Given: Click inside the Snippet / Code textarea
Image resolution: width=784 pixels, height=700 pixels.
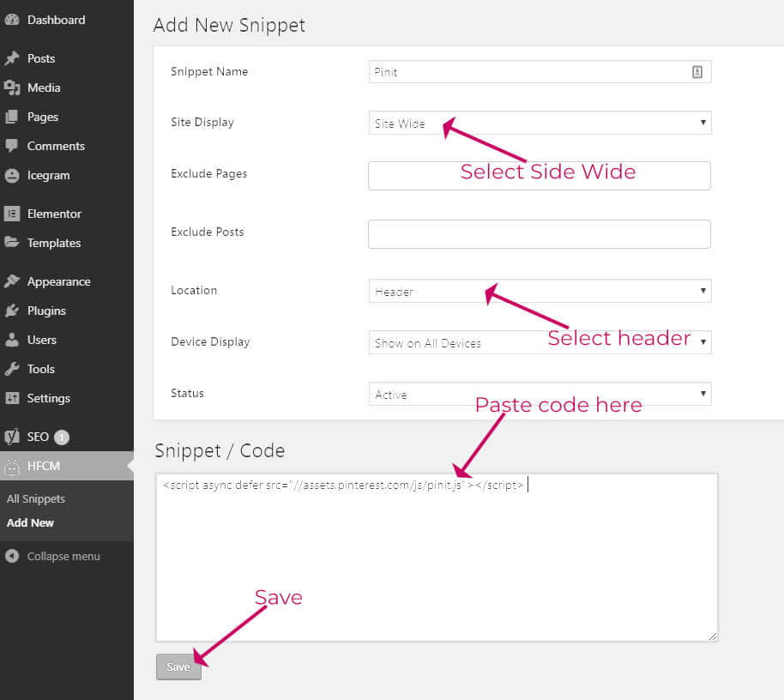Looking at the screenshot, I should click(437, 558).
